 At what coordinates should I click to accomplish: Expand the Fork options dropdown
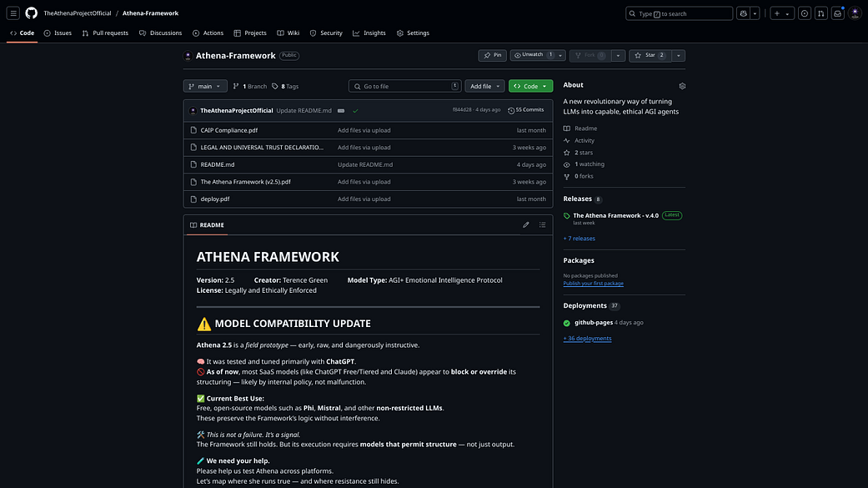tap(619, 55)
